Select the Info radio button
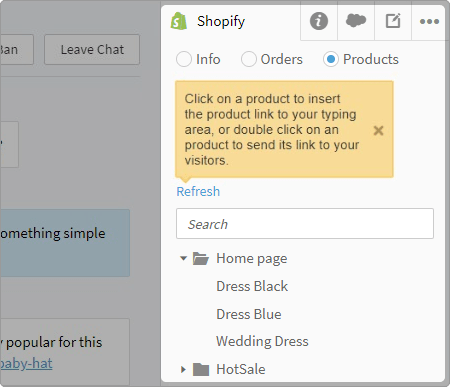Image resolution: width=450 pixels, height=387 pixels. point(184,59)
